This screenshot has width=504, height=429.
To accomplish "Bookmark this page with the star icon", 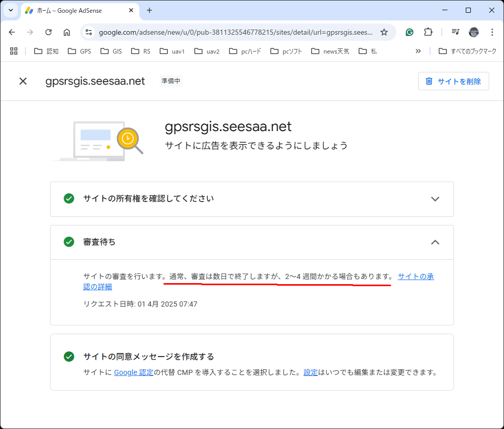I will [384, 32].
